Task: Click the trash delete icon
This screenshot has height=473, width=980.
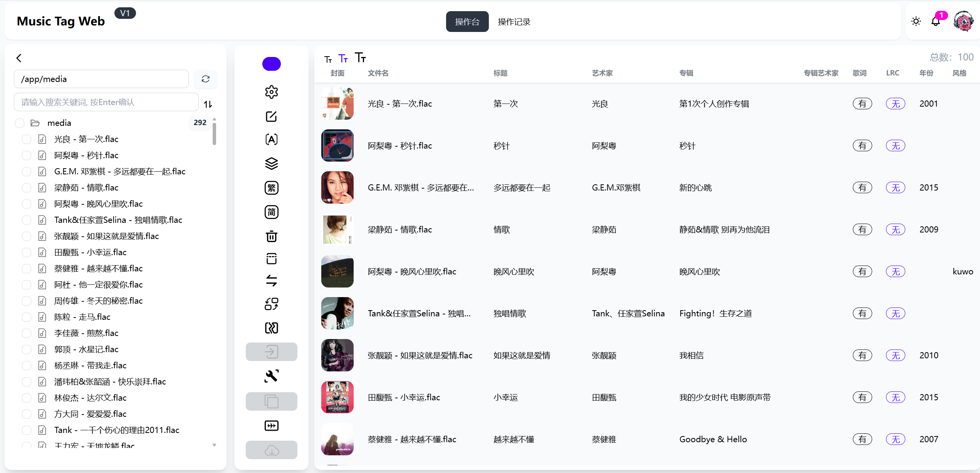Action: pos(271,236)
